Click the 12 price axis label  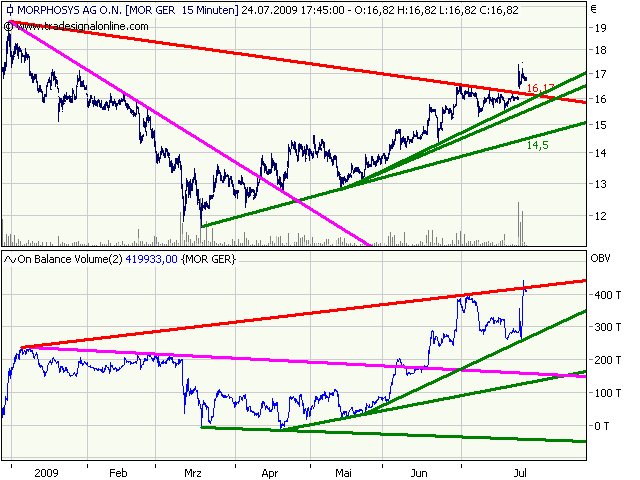(600, 216)
